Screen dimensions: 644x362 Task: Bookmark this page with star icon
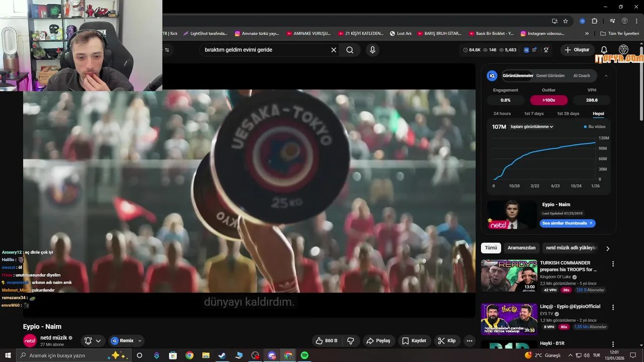coord(566,21)
